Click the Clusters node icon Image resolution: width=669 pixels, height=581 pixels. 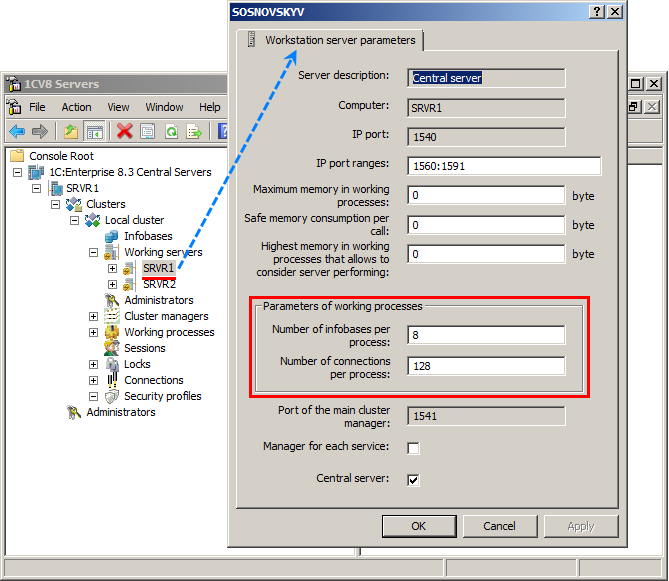tap(74, 204)
